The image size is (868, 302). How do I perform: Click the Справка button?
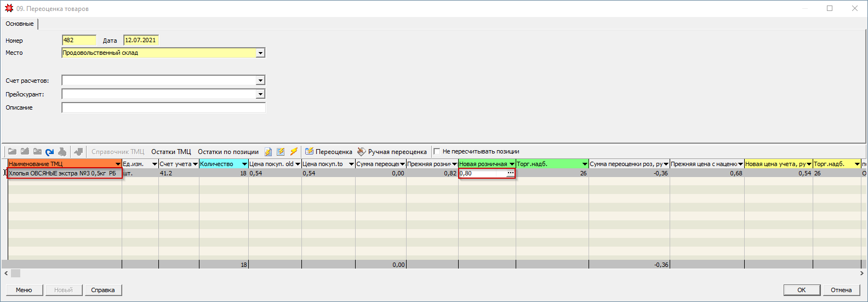[103, 290]
